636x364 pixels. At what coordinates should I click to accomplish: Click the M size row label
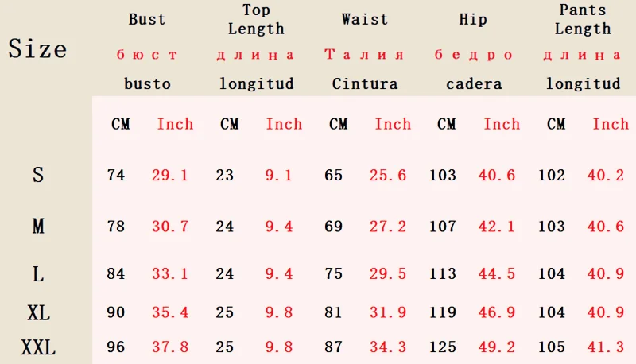pos(38,227)
